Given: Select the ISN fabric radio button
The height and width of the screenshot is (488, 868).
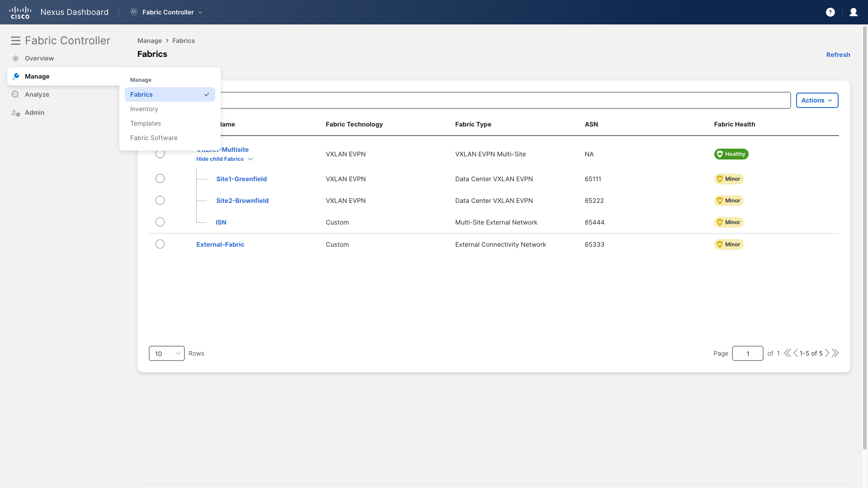Looking at the screenshot, I should pos(160,222).
